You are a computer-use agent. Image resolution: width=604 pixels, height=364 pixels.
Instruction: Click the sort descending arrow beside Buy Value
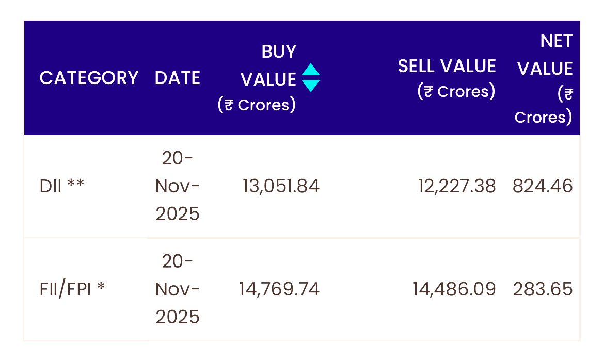pos(311,86)
